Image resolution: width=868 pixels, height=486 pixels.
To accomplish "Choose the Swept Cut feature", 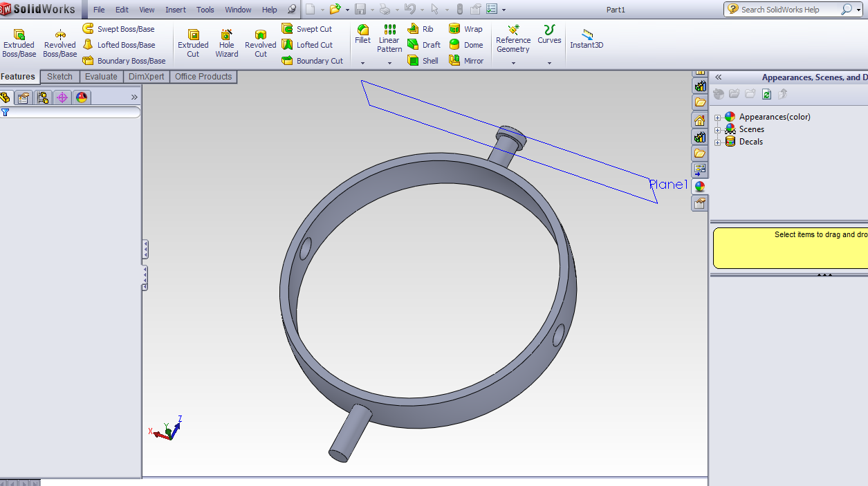I will (307, 29).
